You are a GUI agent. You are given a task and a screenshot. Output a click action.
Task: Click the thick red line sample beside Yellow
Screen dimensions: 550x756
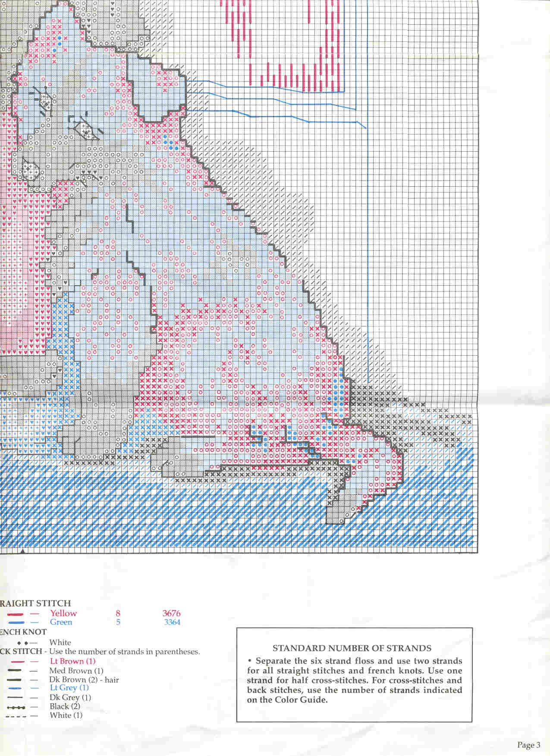click(15, 614)
